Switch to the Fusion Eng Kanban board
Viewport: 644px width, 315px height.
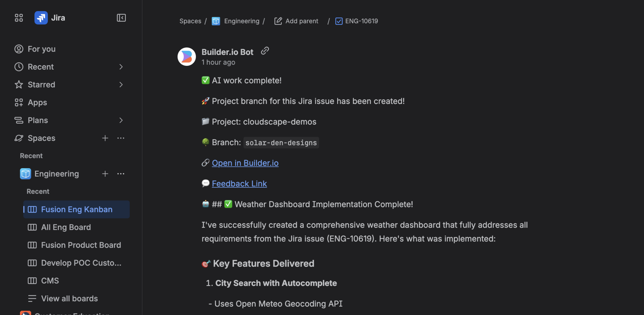click(76, 209)
